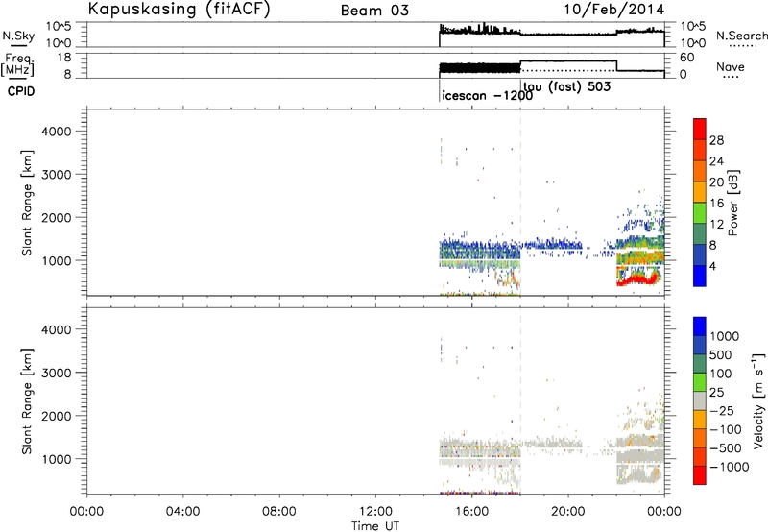Click the date '10/Feb/2014'
Viewport: 768px width, 532px height.
[614, 10]
